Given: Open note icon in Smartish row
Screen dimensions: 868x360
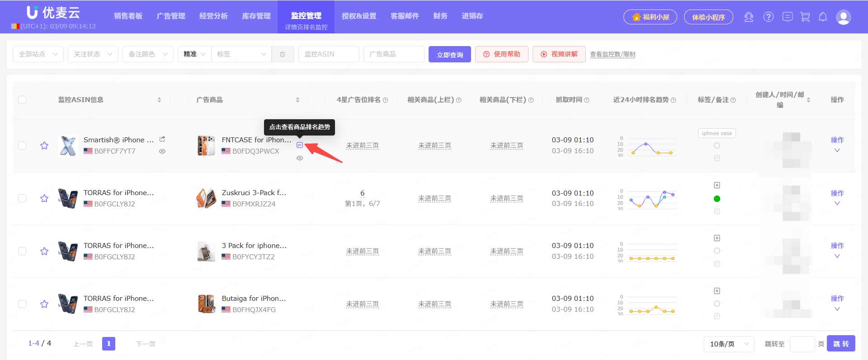Looking at the screenshot, I should tap(717, 158).
